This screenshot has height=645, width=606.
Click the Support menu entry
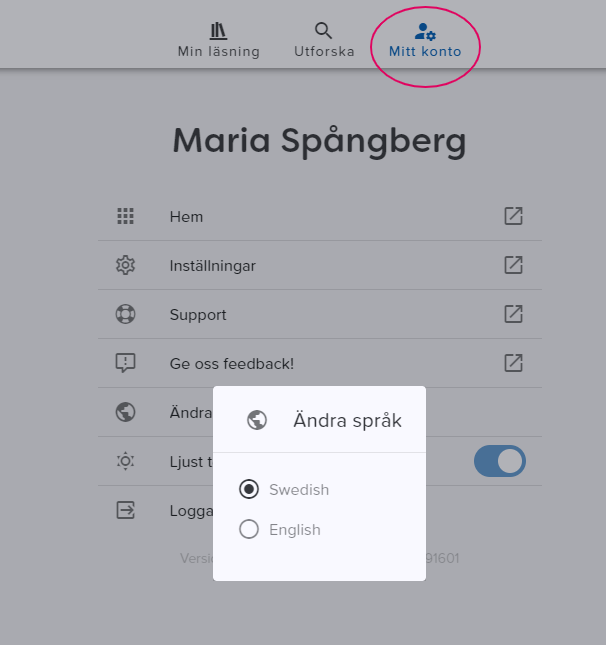tap(198, 315)
